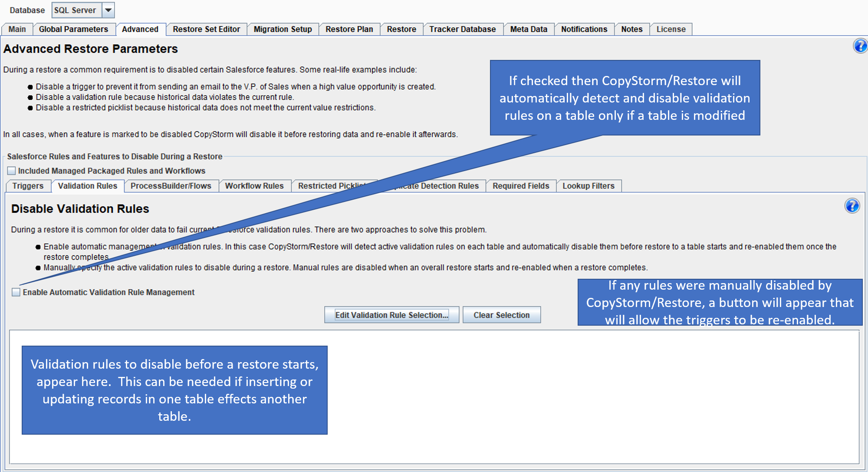Open the Lookup Filters sub-tab
The image size is (868, 472).
[589, 186]
